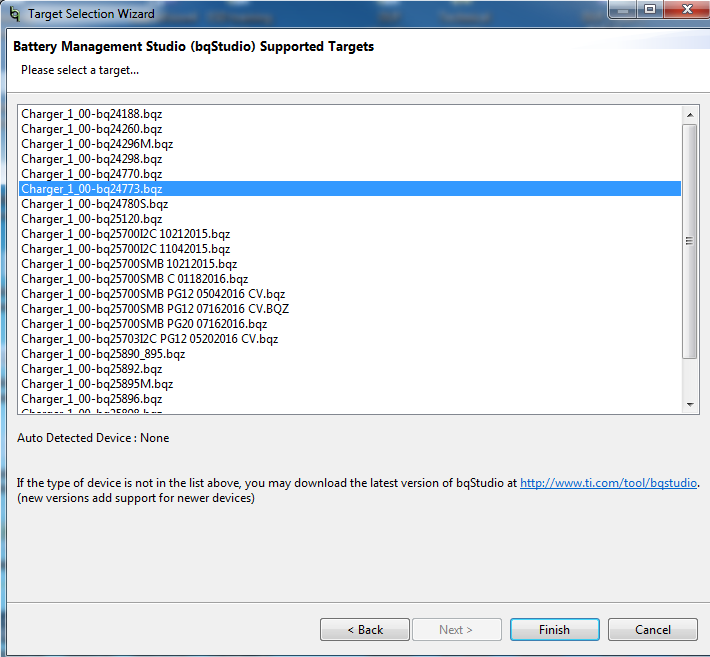Select Charger_1_00-bq25896.bqz entry
The image size is (710, 657).
coord(91,399)
